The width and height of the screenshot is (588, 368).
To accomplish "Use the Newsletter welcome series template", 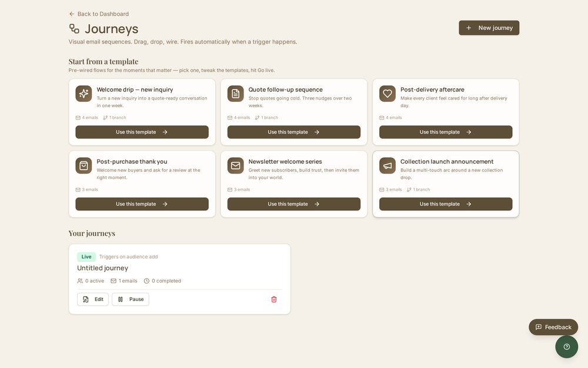I will [x=293, y=204].
